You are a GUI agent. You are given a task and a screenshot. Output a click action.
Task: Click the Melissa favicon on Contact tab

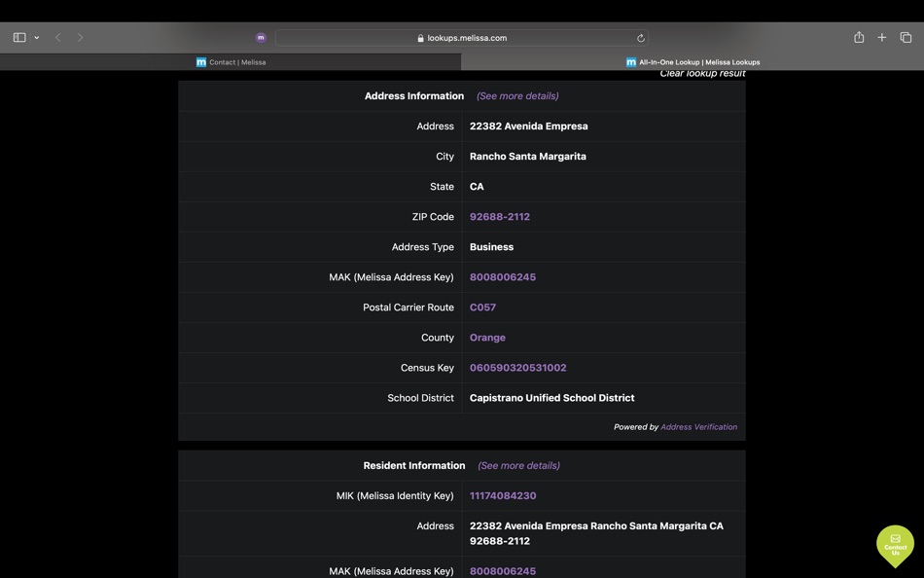click(201, 62)
